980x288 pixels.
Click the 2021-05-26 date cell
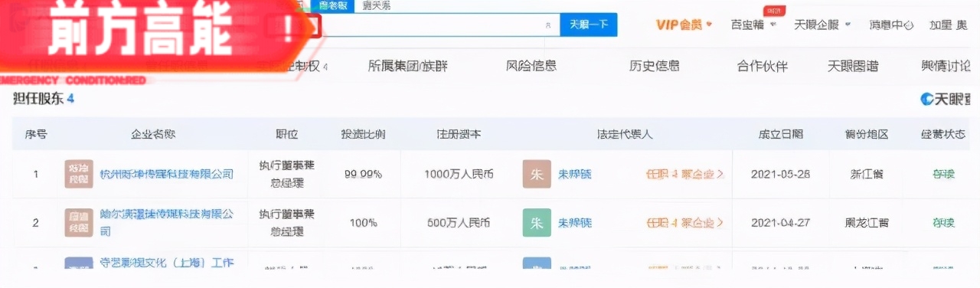(781, 174)
